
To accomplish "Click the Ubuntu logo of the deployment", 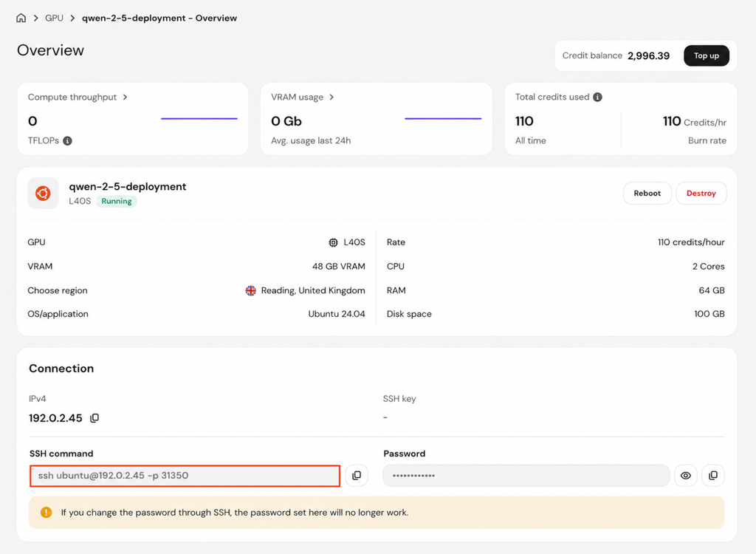I will (43, 193).
